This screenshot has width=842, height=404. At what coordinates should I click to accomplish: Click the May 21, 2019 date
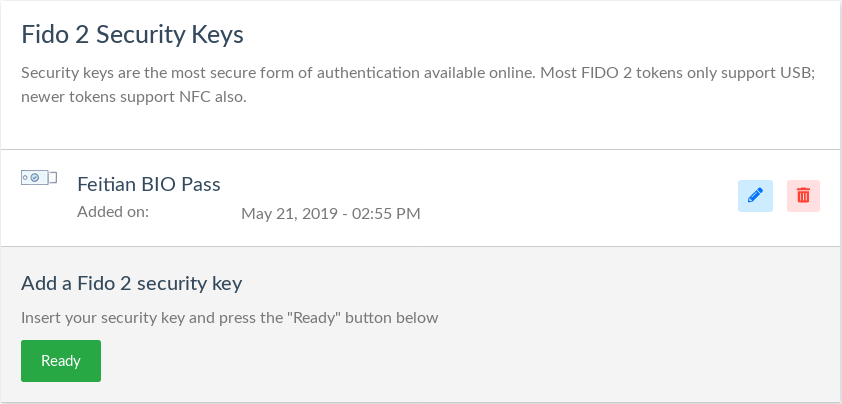[294, 213]
